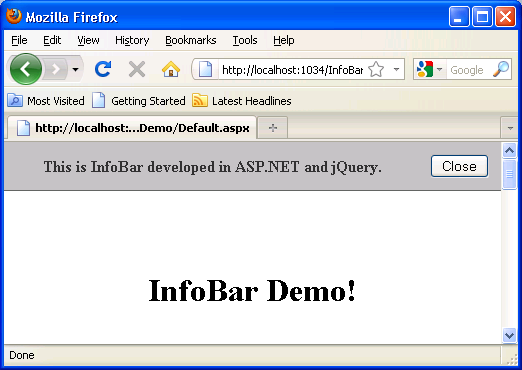Close the InfoBar with Close button
Image resolution: width=522 pixels, height=370 pixels.
pos(459,166)
